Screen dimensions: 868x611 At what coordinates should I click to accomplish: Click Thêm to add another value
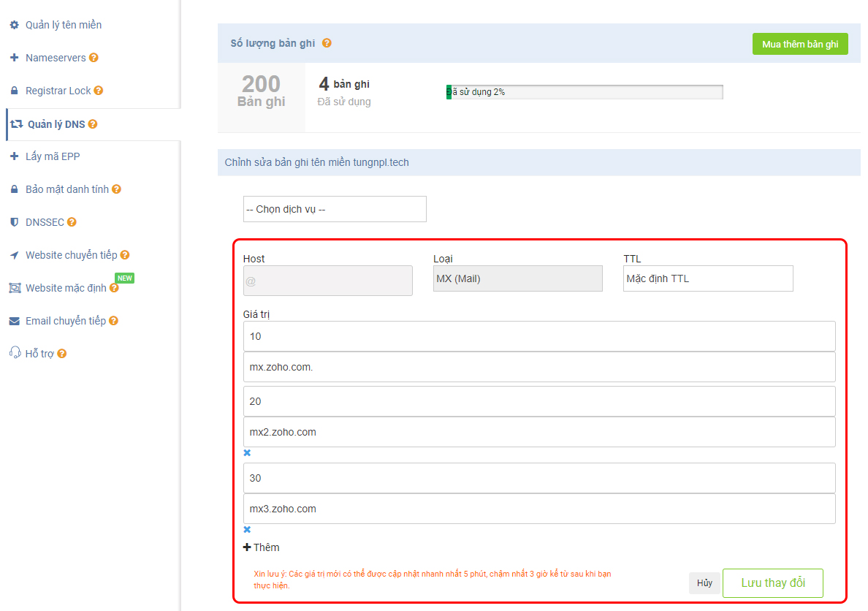[266, 547]
